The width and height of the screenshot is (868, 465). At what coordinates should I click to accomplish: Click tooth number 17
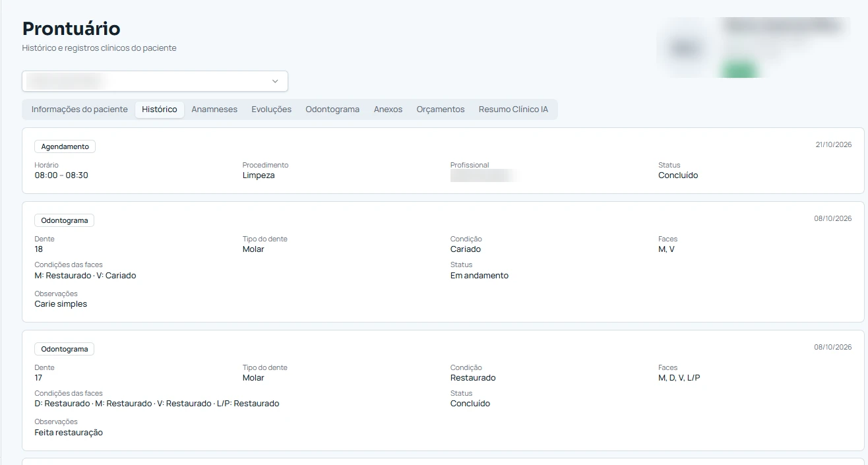38,378
